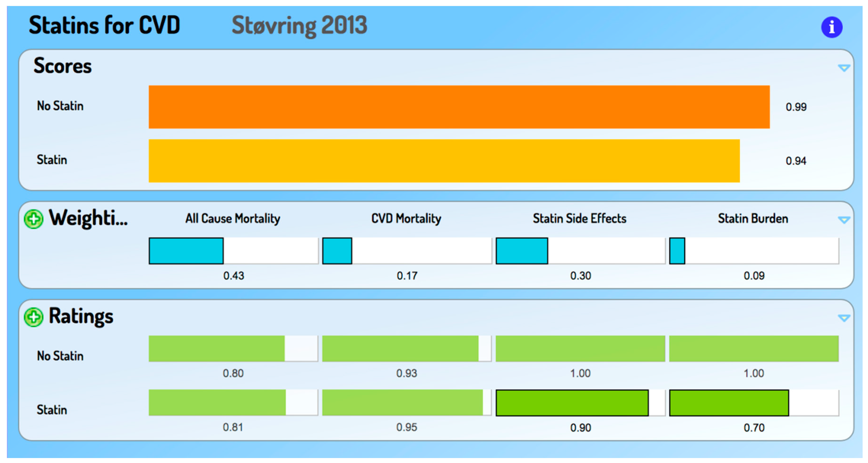
Task: Click Statin rating bar for Statin Burden
Action: 729,403
